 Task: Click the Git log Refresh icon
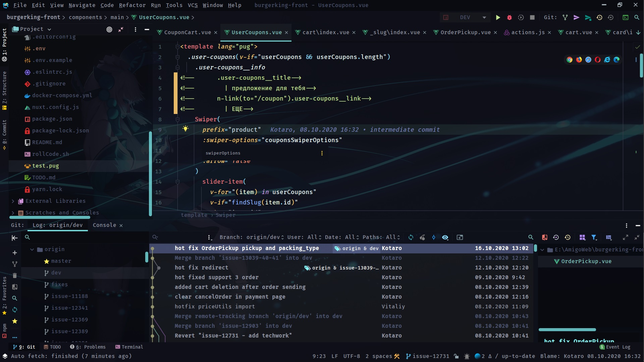[x=411, y=238]
